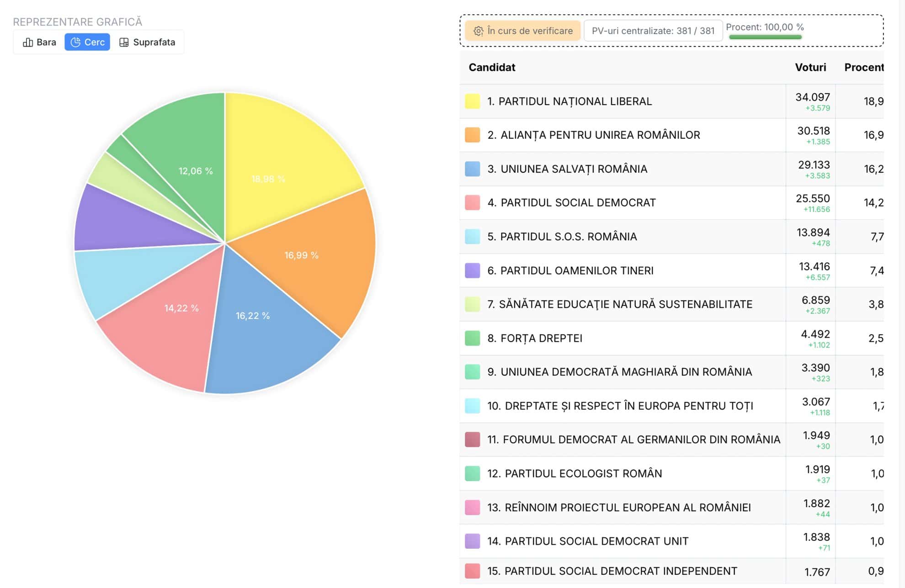905x588 pixels.
Task: Click the În curs de verificare badge
Action: click(523, 31)
